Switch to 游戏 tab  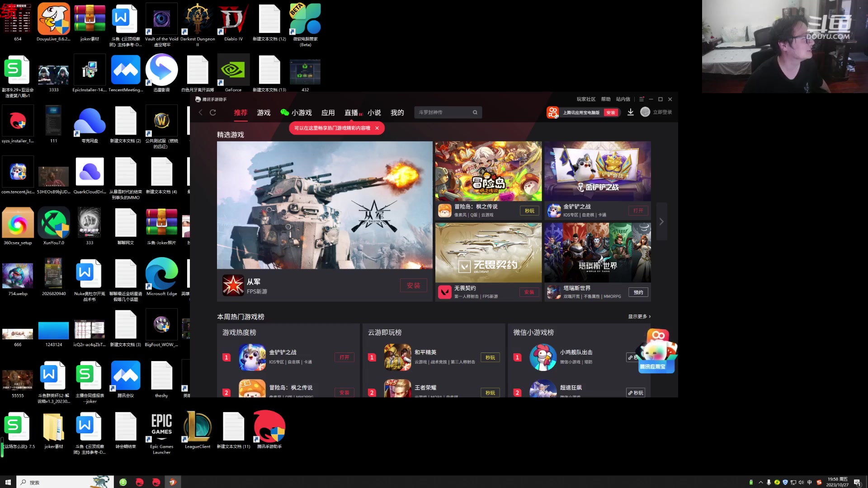(x=264, y=113)
